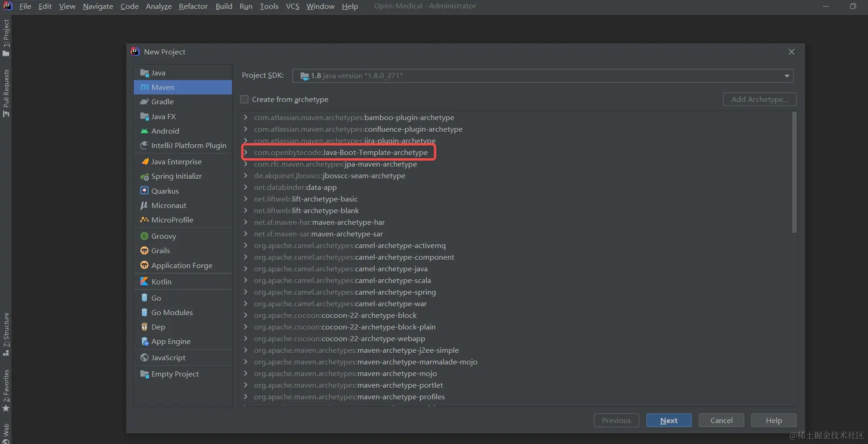Select the Dep project icon
This screenshot has height=444, width=868.
pyautogui.click(x=144, y=327)
